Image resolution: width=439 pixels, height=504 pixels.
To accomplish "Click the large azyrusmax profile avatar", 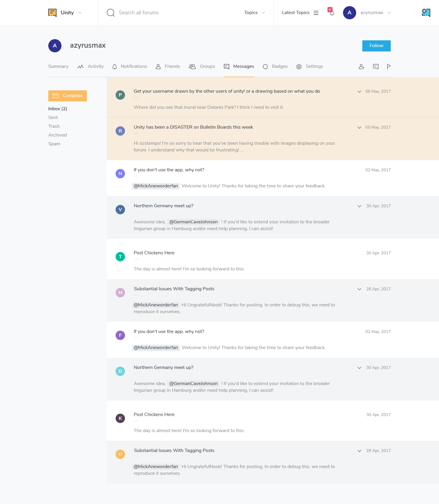I will pyautogui.click(x=55, y=46).
